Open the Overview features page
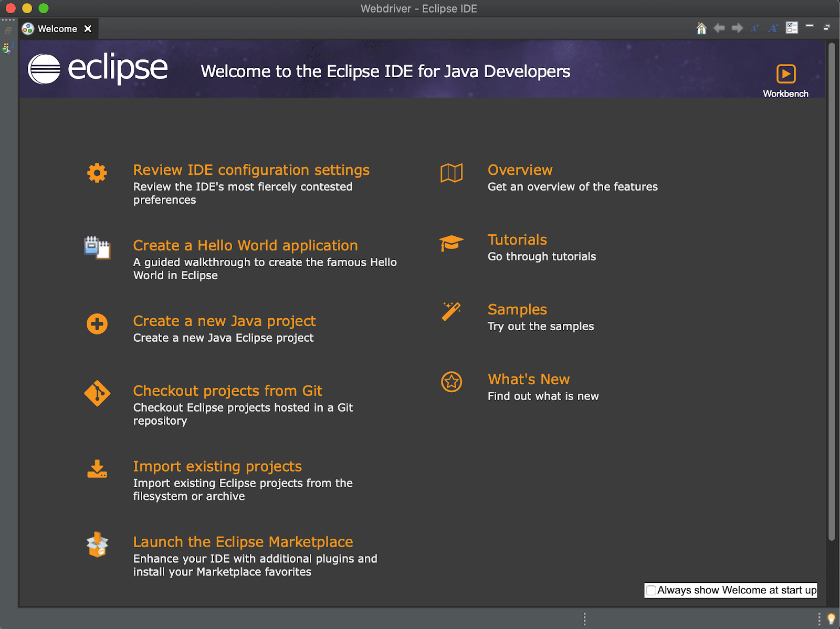The width and height of the screenshot is (840, 629). tap(520, 170)
